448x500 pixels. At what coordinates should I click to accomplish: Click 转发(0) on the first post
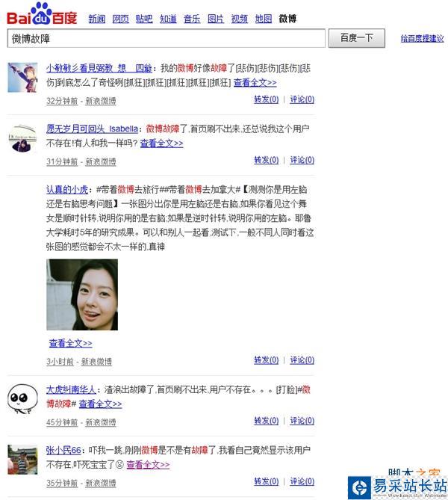point(266,99)
